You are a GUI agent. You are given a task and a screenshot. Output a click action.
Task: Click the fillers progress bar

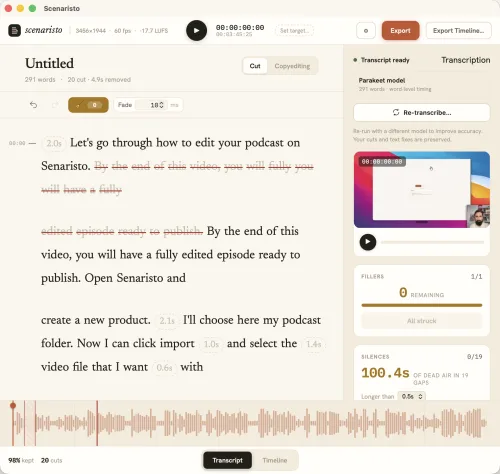click(422, 305)
